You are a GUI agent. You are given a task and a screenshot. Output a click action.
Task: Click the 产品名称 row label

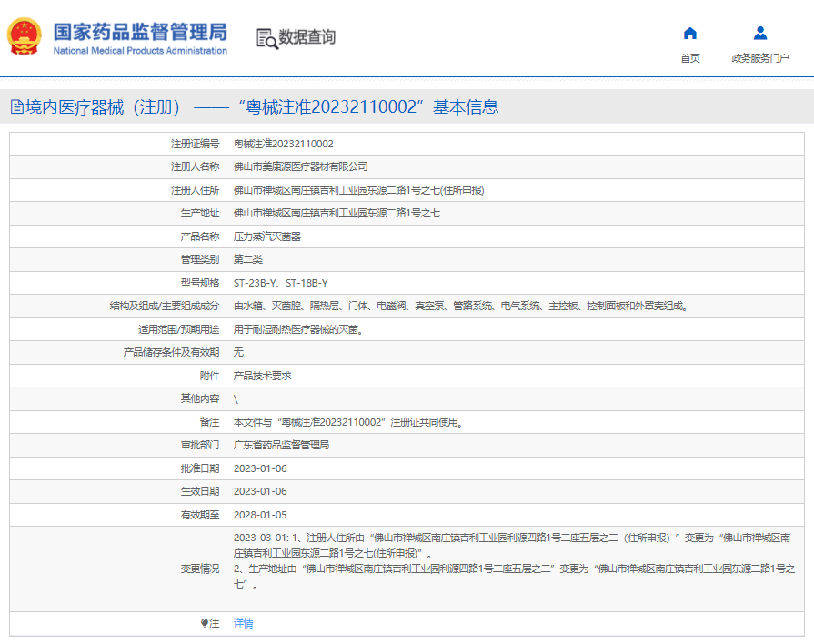(200, 236)
